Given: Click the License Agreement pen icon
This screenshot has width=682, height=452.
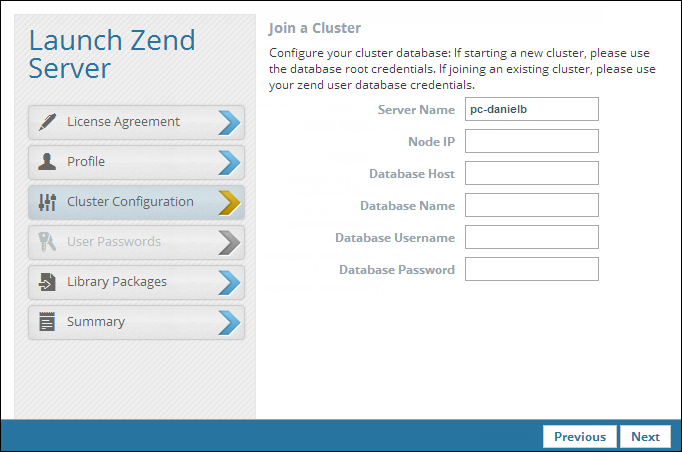Looking at the screenshot, I should (x=47, y=122).
